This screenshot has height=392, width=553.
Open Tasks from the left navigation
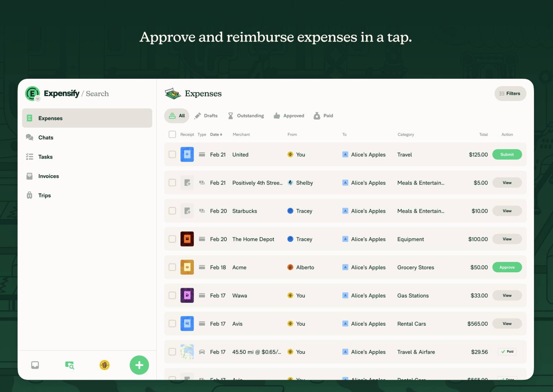tap(30, 157)
